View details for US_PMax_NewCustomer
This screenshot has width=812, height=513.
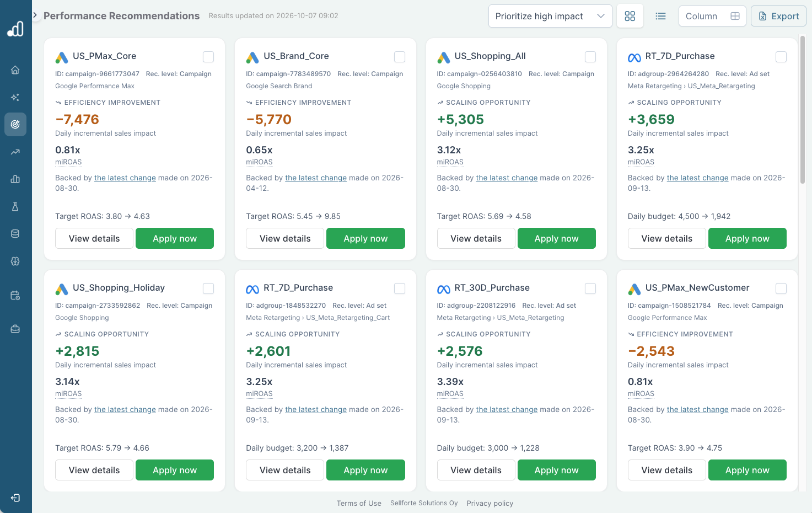tap(667, 470)
